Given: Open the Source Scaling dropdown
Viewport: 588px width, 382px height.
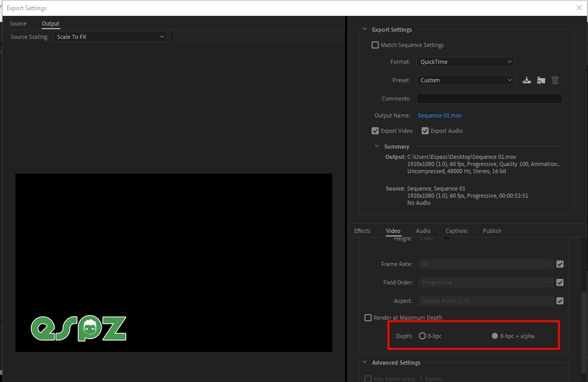Looking at the screenshot, I should [x=110, y=36].
